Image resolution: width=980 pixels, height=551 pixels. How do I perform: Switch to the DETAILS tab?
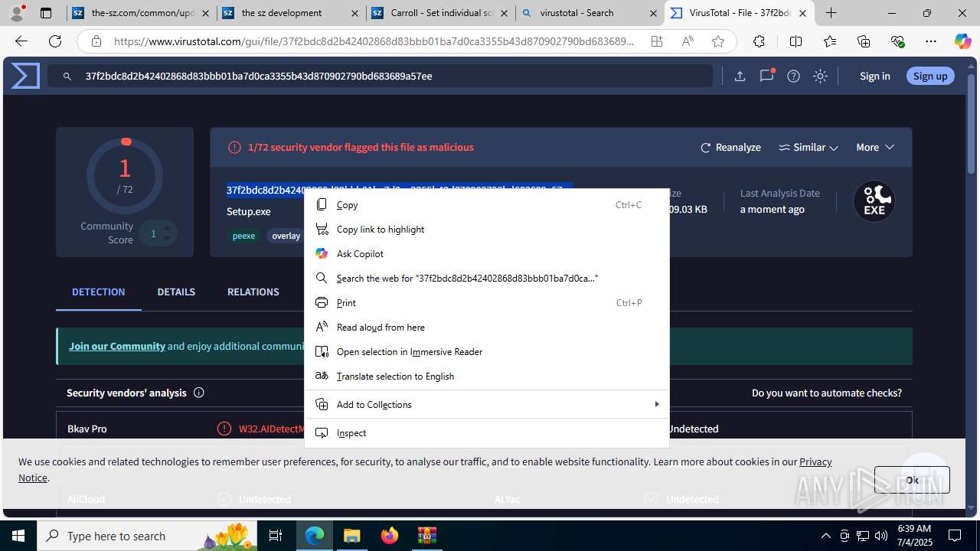[176, 292]
